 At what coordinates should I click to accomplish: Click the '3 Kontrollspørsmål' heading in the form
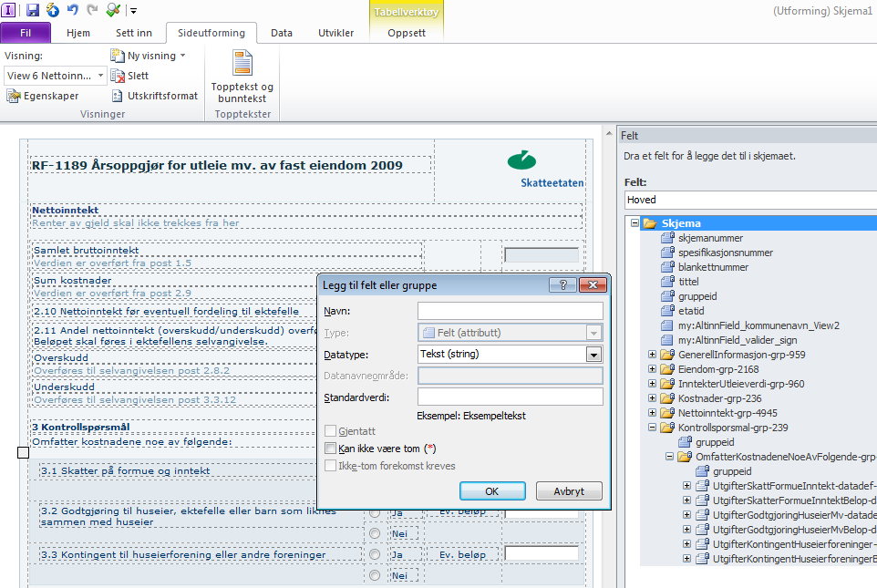click(81, 427)
